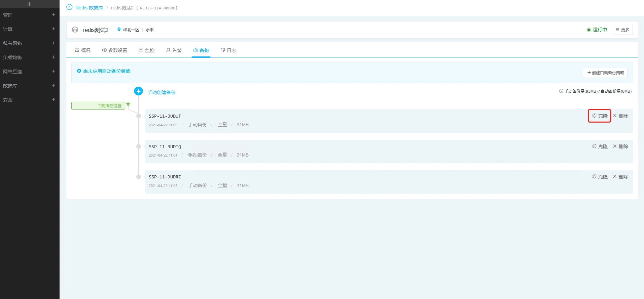Click timestamp 2021-04-22 11:05
The width and height of the screenshot is (644, 299).
tap(163, 125)
